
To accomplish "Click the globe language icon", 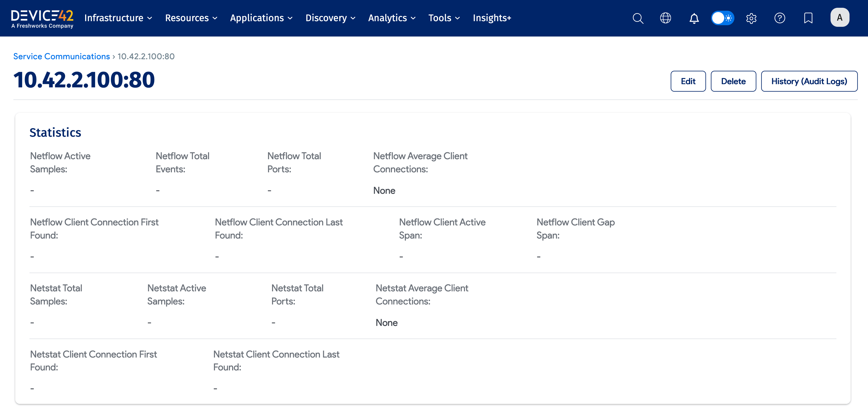I will click(665, 18).
